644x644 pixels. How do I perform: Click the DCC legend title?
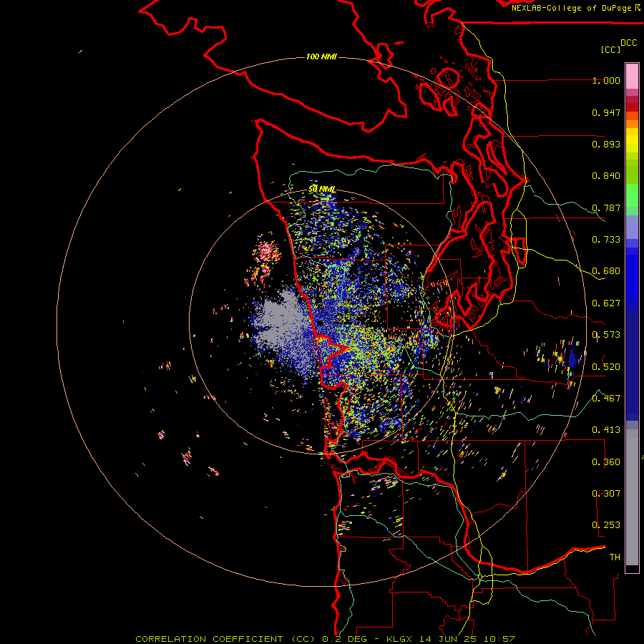628,43
